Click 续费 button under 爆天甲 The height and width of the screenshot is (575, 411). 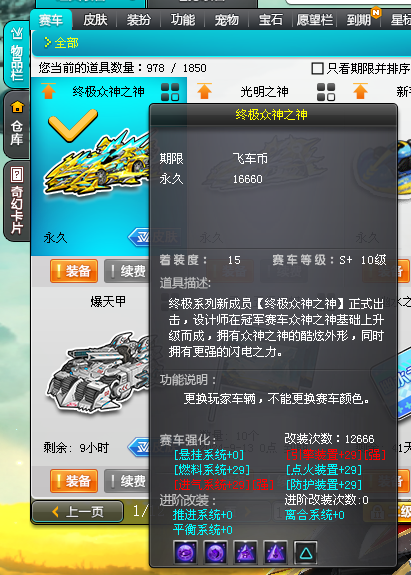(128, 481)
